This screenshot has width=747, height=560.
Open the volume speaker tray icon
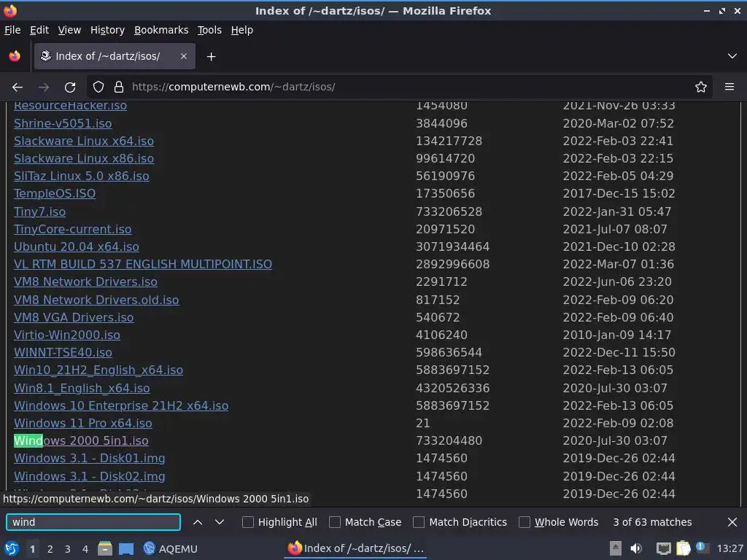(x=636, y=548)
